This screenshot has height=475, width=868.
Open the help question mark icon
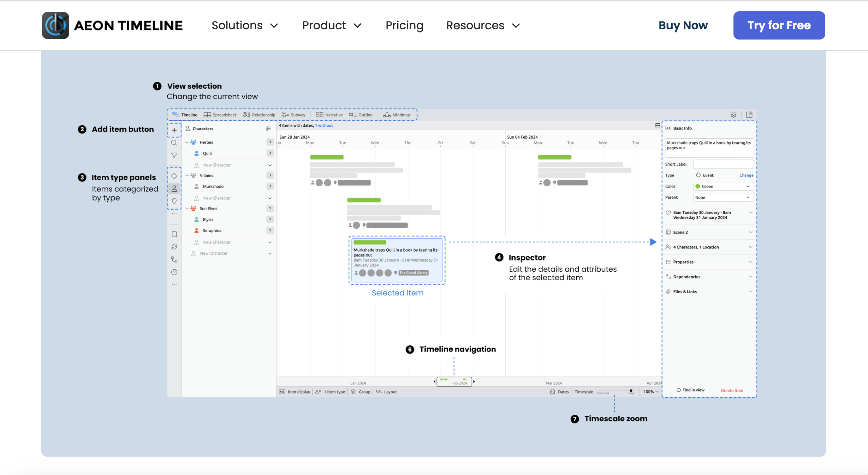tap(174, 272)
